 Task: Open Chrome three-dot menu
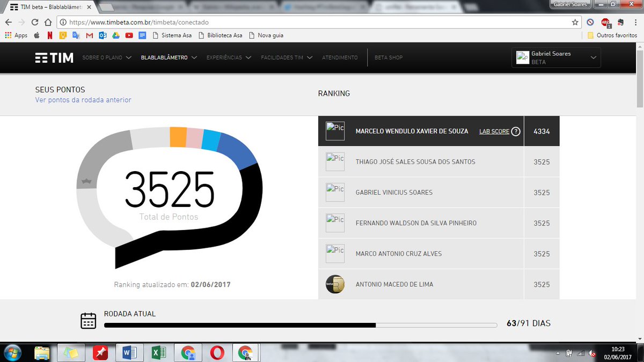coord(635,23)
